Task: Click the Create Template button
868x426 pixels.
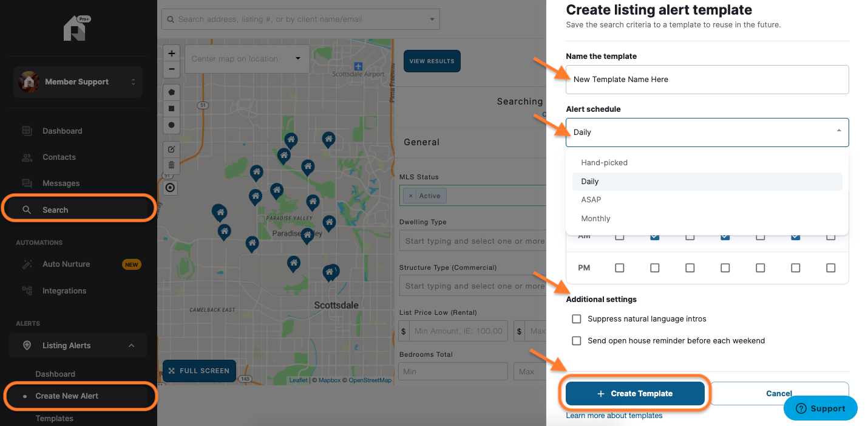Action: [x=635, y=394]
